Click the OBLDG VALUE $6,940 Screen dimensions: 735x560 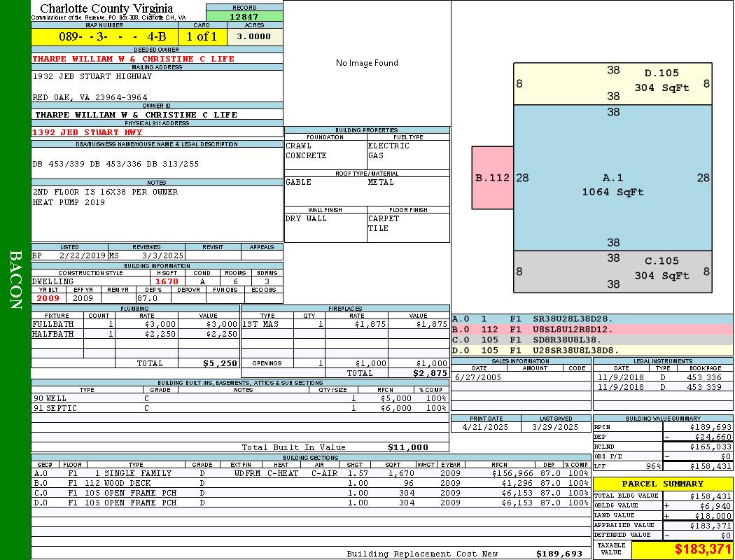pyautogui.click(x=715, y=506)
